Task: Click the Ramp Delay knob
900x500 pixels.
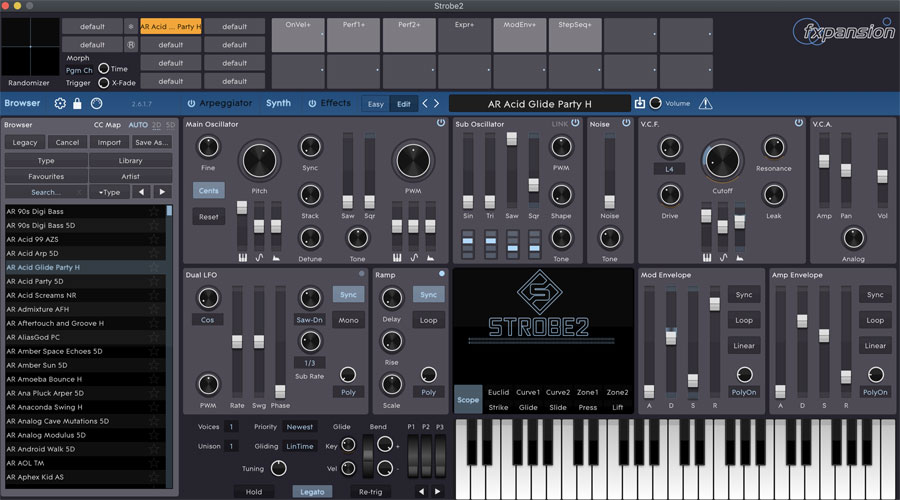Action: coord(391,299)
